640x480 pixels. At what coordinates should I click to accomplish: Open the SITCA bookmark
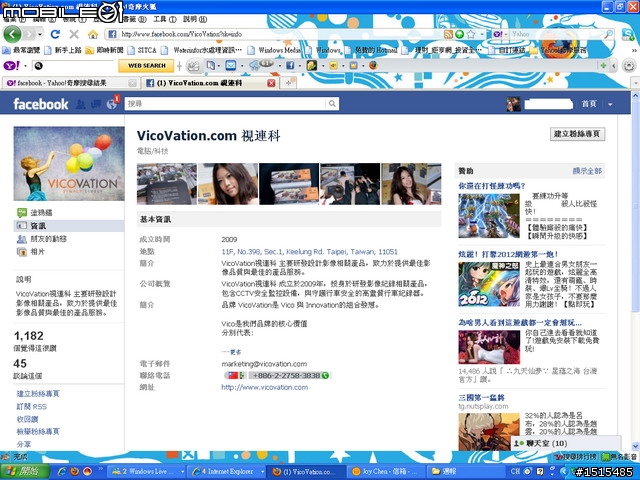143,50
